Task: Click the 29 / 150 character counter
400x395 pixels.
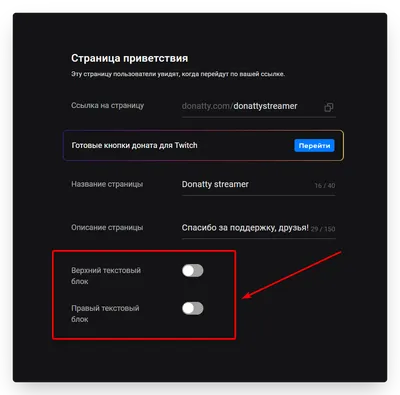Action: pos(323,229)
